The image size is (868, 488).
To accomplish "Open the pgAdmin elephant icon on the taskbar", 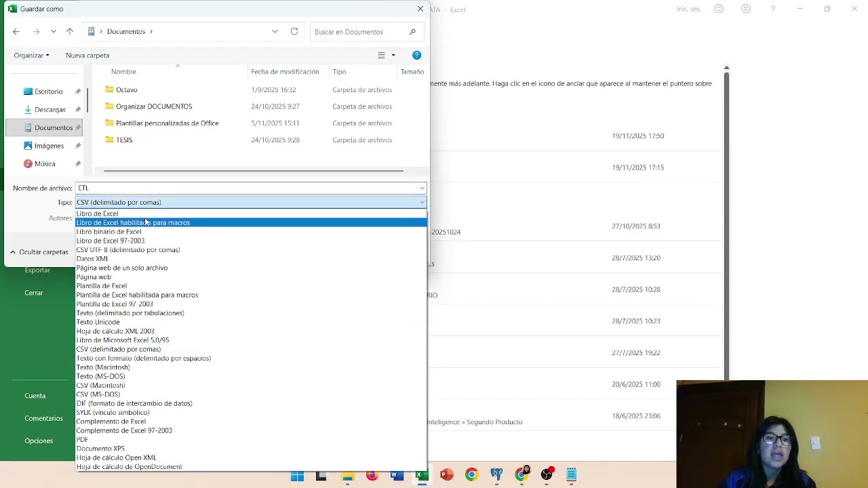I will click(497, 475).
